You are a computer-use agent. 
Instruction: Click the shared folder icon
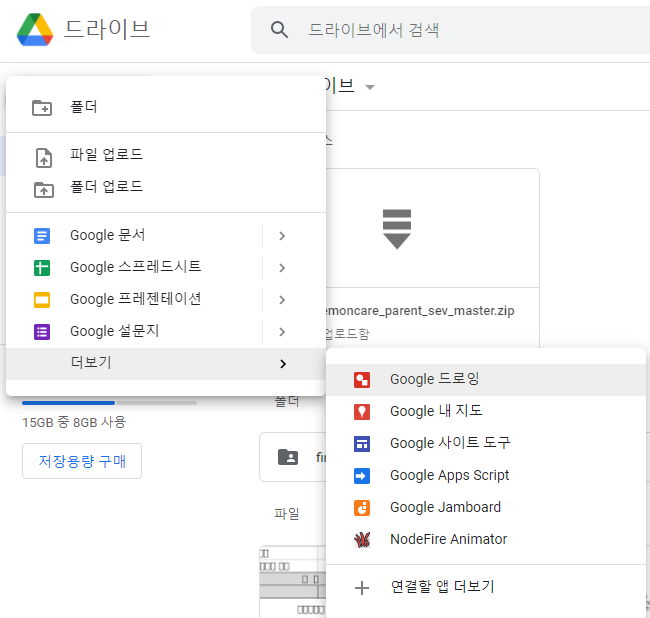pyautogui.click(x=288, y=457)
